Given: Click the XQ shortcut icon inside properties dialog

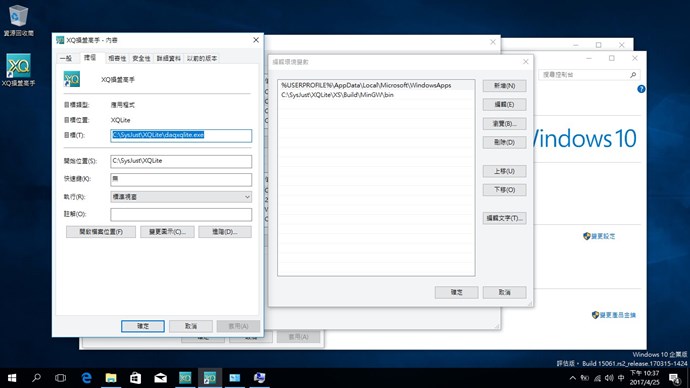Looking at the screenshot, I should [x=72, y=79].
